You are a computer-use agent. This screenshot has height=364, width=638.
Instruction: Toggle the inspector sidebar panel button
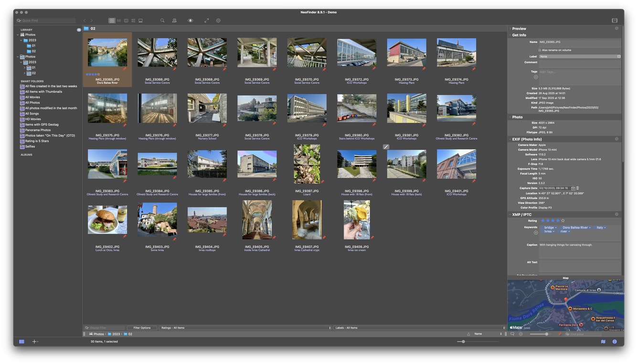[615, 21]
